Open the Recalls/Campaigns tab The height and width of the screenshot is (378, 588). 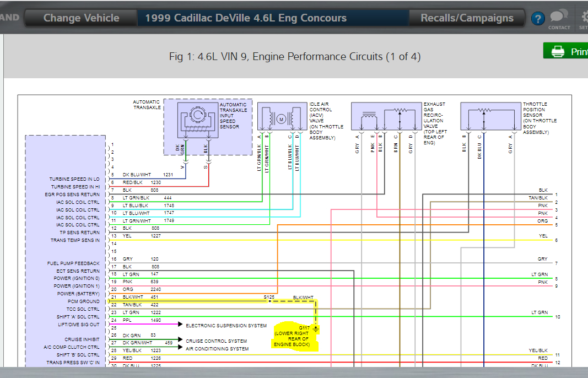pyautogui.click(x=467, y=18)
